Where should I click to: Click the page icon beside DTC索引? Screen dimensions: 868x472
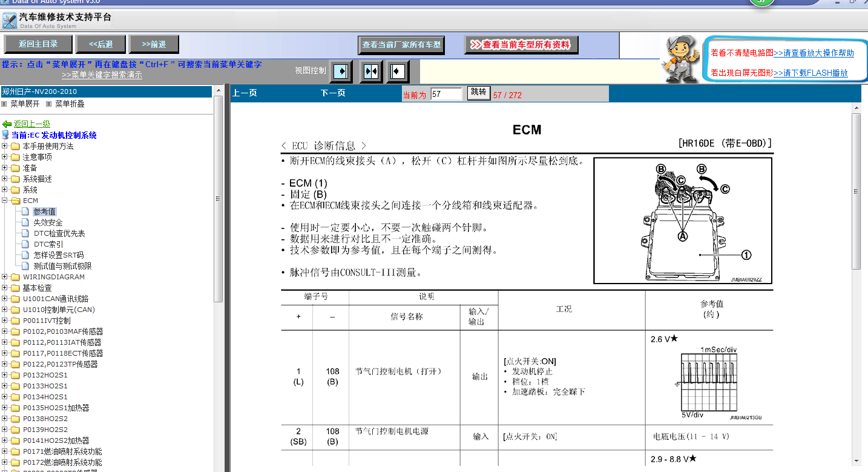(25, 244)
